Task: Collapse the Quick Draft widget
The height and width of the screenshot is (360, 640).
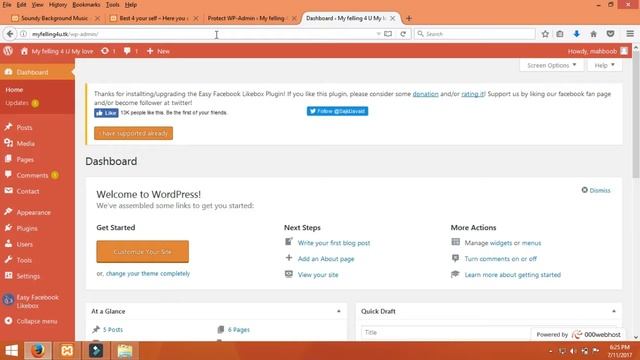Action: tap(613, 311)
